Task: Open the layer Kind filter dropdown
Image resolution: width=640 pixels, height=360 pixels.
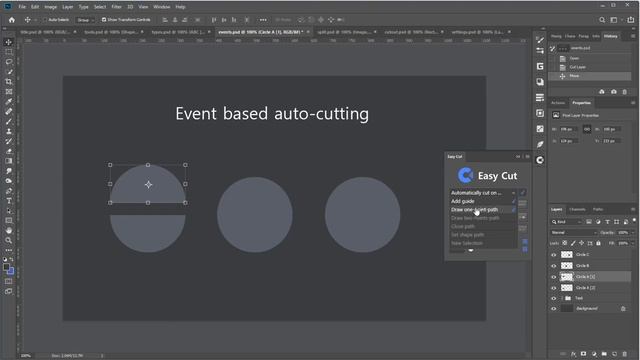Action: (x=567, y=222)
